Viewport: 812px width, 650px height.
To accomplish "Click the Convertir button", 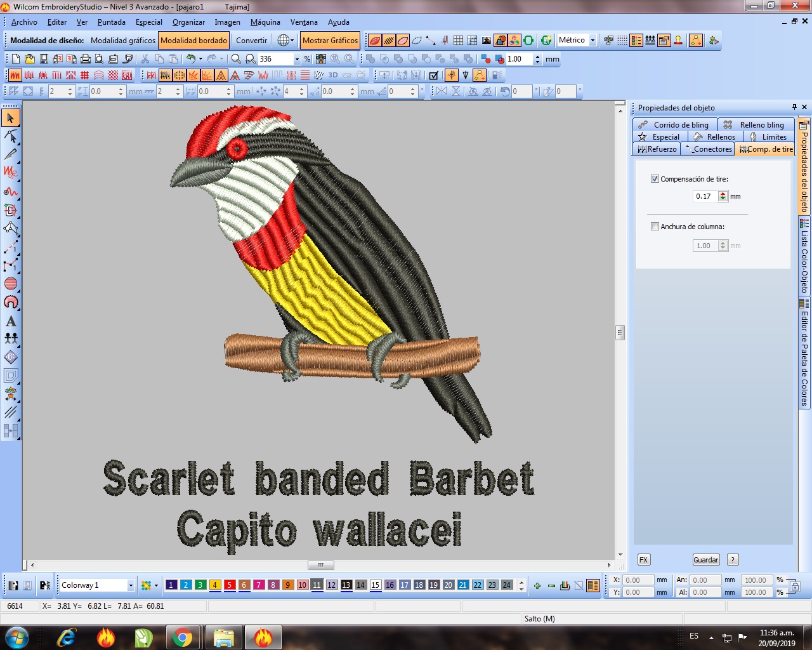I will tap(251, 41).
